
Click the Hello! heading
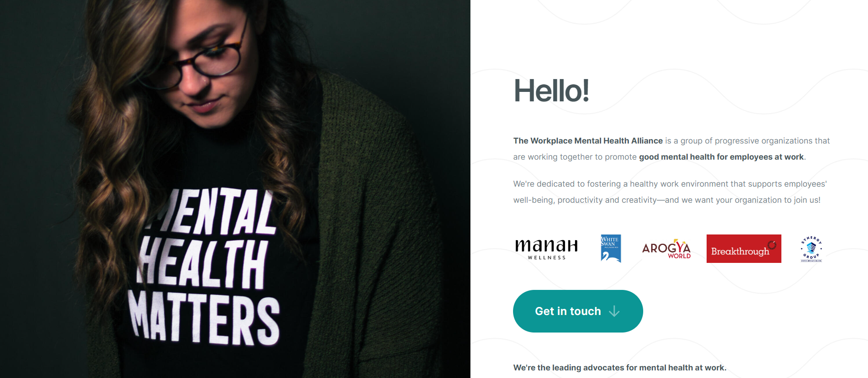[x=551, y=90]
